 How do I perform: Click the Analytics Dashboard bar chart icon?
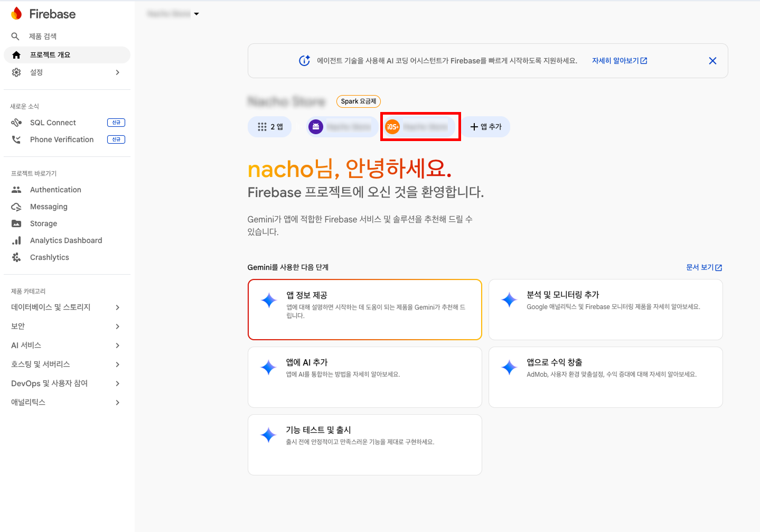coord(16,240)
